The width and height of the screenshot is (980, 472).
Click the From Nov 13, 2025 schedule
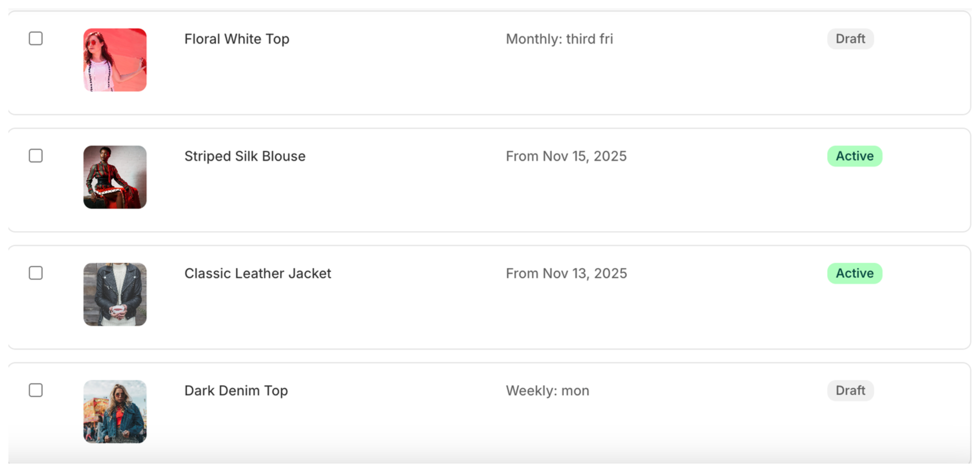pyautogui.click(x=566, y=273)
